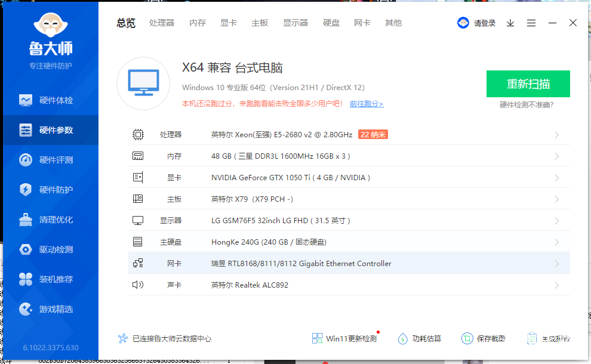Open 硬件防护 shield in the sidebar
Screen dimensions: 591x364
coord(26,190)
